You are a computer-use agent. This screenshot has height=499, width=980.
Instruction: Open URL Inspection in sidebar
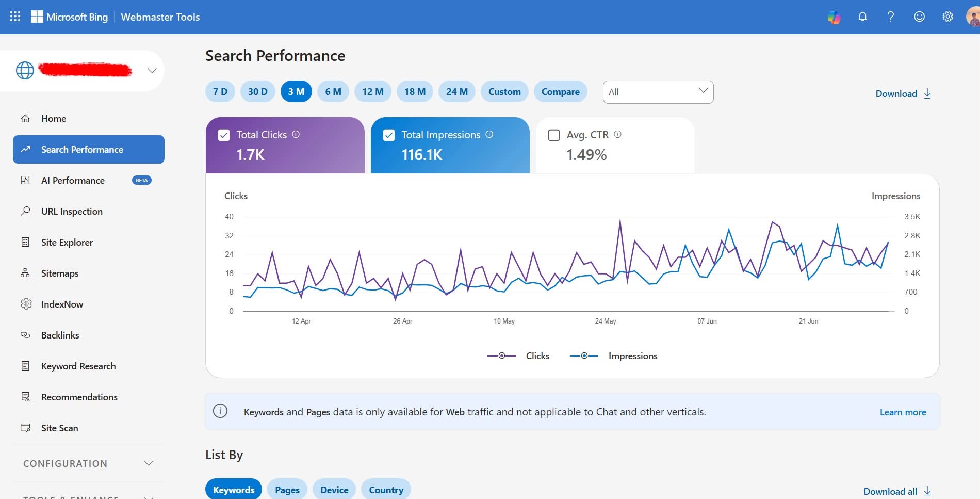tap(89, 211)
